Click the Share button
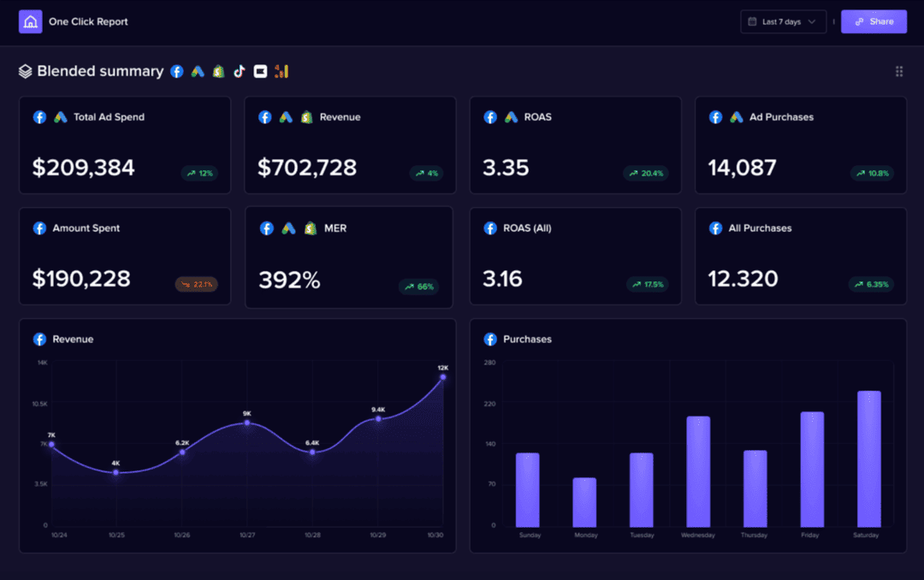 (874, 21)
